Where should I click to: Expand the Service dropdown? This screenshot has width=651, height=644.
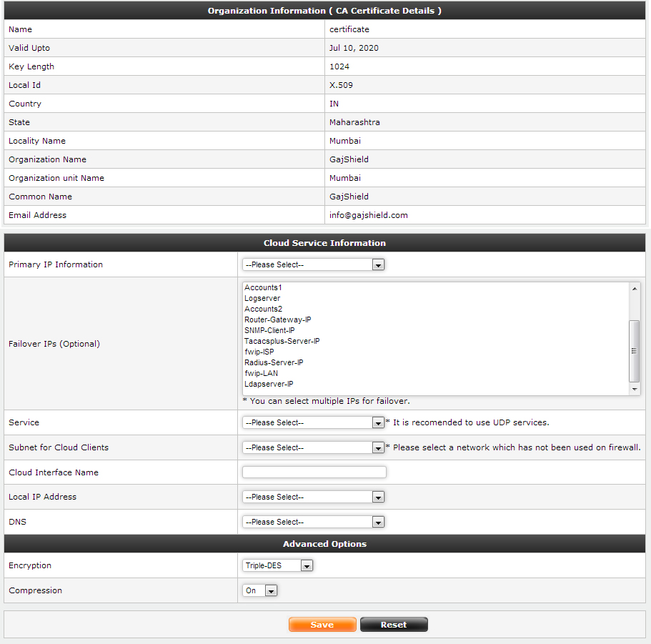pos(313,422)
